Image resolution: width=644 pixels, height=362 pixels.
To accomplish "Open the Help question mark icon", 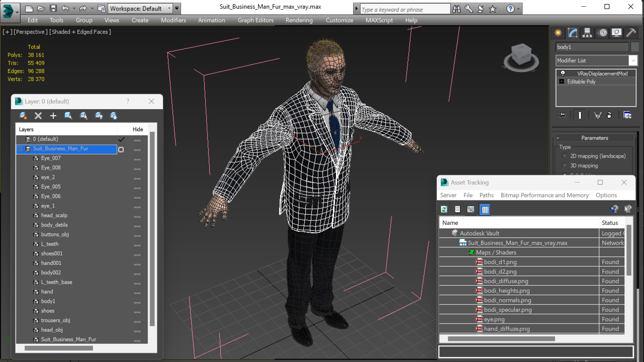I will pyautogui.click(x=510, y=9).
